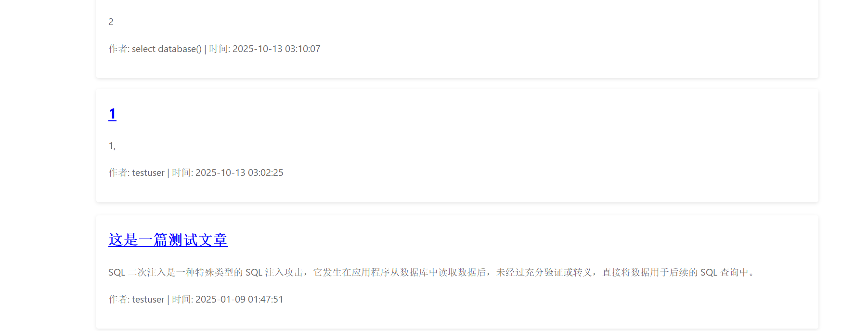
Task: Click timestamp 2025-10-13 03:10:07
Action: pyautogui.click(x=276, y=49)
